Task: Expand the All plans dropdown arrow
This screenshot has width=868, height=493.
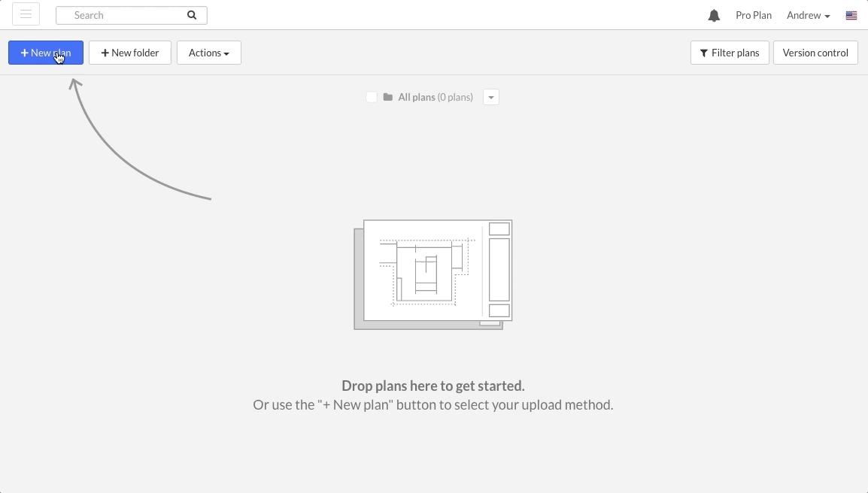Action: click(x=491, y=98)
